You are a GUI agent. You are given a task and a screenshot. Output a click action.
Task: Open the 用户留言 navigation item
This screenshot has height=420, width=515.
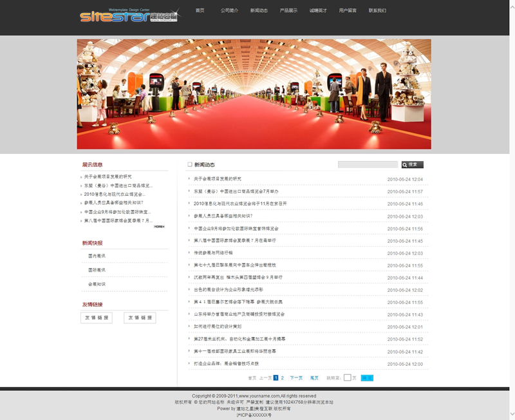point(348,11)
